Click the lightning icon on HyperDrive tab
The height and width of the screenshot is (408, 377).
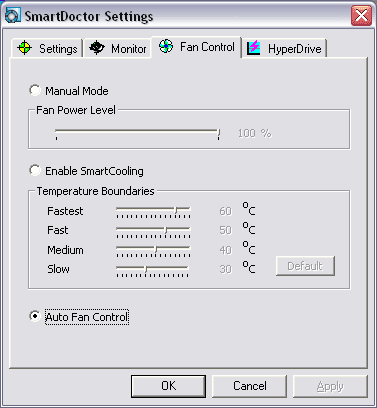(254, 48)
